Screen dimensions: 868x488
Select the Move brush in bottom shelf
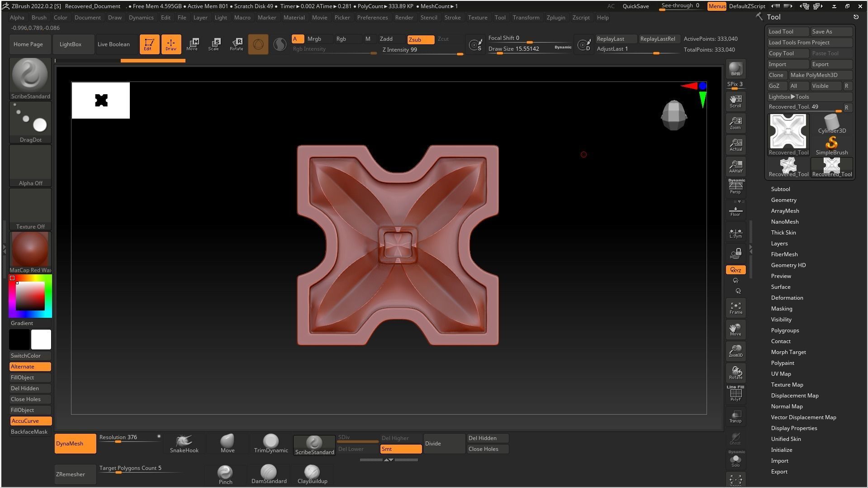[228, 444]
